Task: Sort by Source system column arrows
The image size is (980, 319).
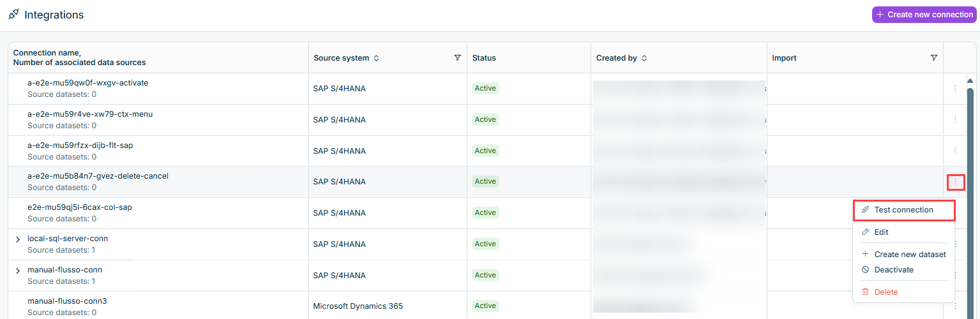Action: point(377,58)
